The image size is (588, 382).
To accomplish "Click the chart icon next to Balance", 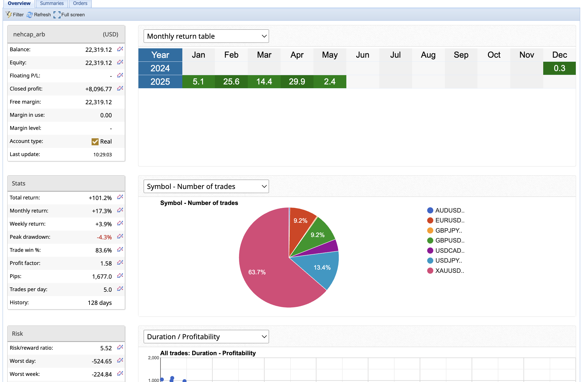I will [120, 49].
